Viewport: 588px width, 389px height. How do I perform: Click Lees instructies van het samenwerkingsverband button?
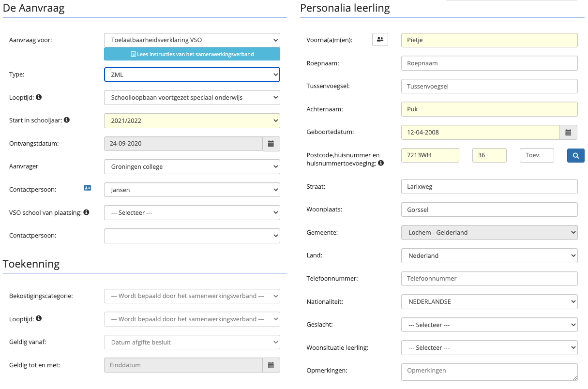click(192, 54)
